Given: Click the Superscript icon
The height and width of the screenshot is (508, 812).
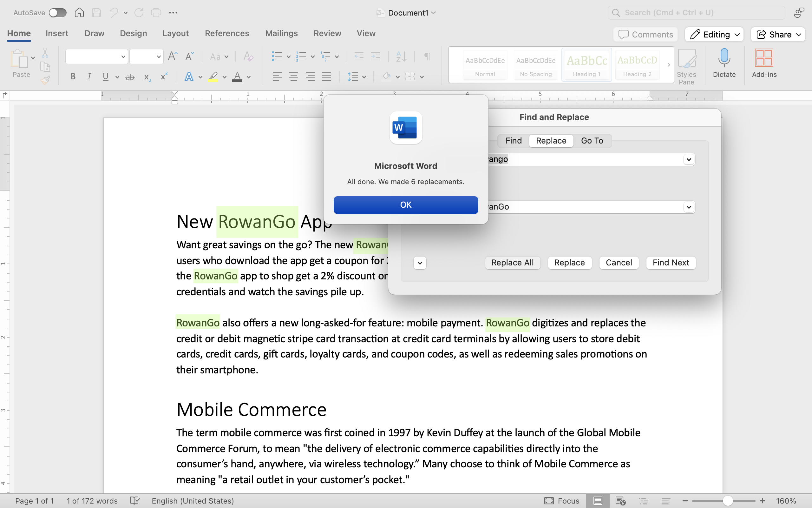Looking at the screenshot, I should (x=164, y=76).
